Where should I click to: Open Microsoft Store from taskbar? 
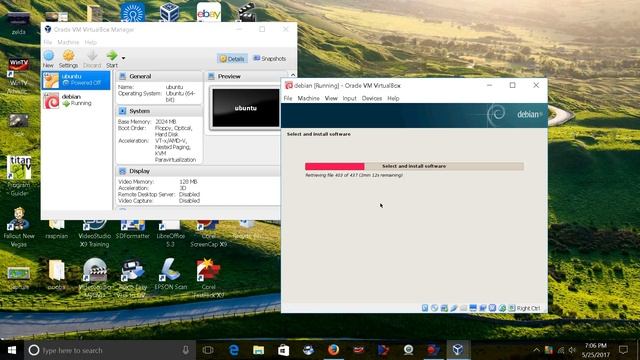pos(283,350)
